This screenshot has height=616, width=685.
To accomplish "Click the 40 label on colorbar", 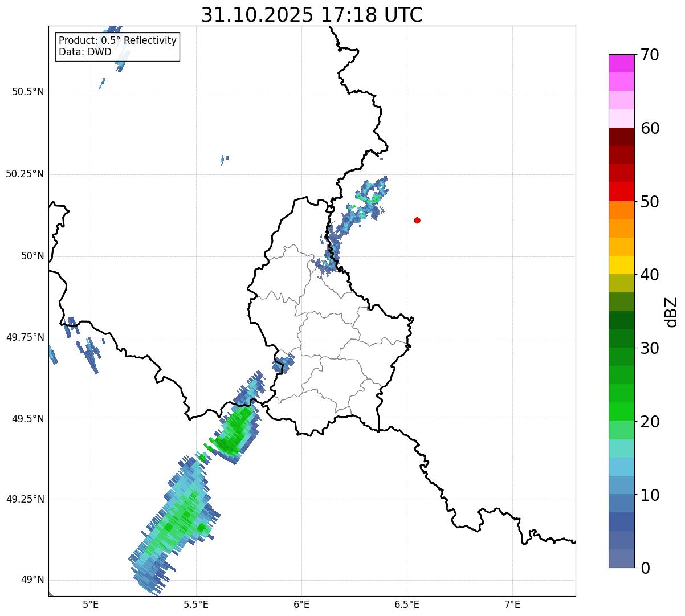I will click(x=650, y=275).
